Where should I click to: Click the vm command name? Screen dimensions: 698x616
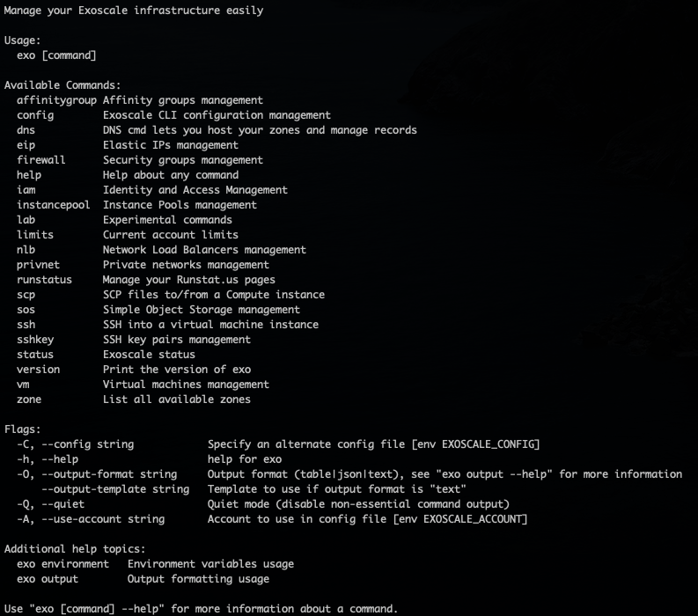click(x=23, y=385)
